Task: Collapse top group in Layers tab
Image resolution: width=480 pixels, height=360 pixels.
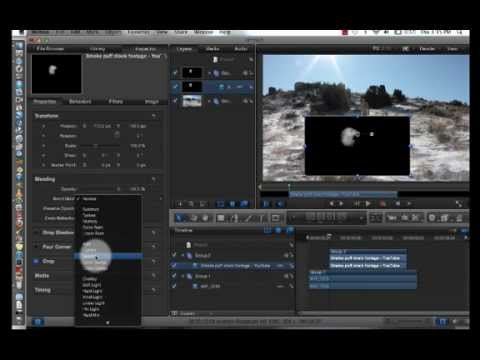Action: pos(209,73)
